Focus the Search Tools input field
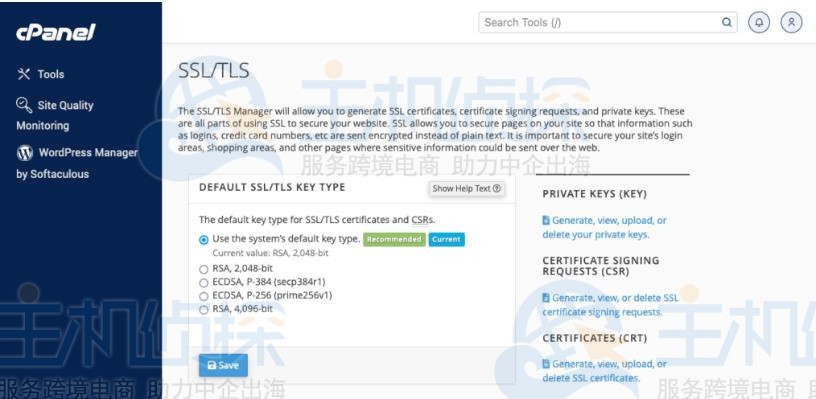 598,22
